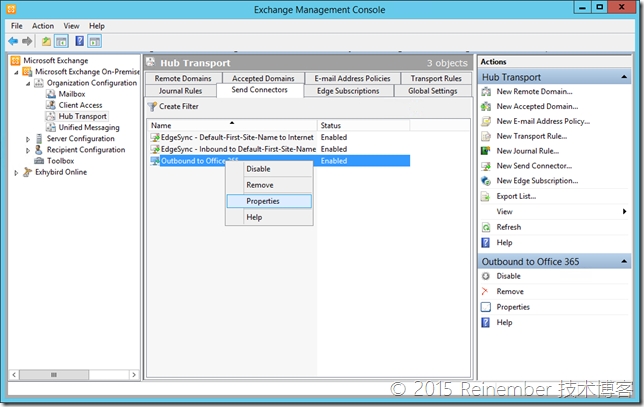Viewport: 644px width, 407px height.
Task: Click the Exhybird Online key icon
Action: [28, 172]
